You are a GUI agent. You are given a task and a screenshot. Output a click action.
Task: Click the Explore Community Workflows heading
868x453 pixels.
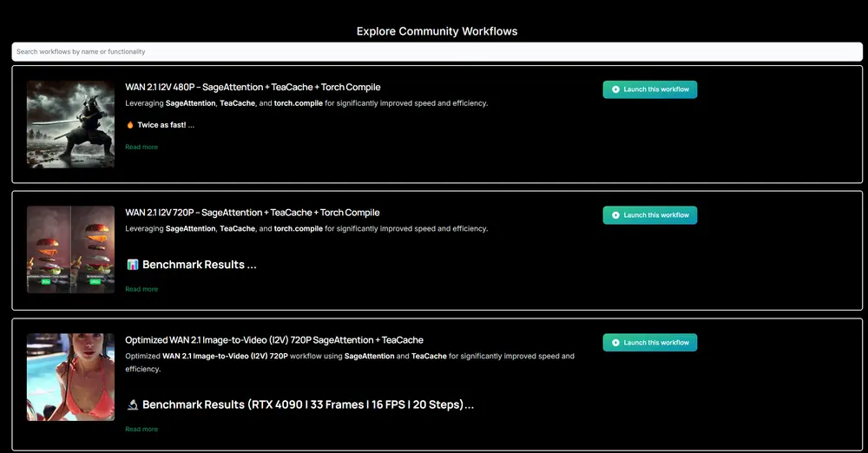coord(437,31)
